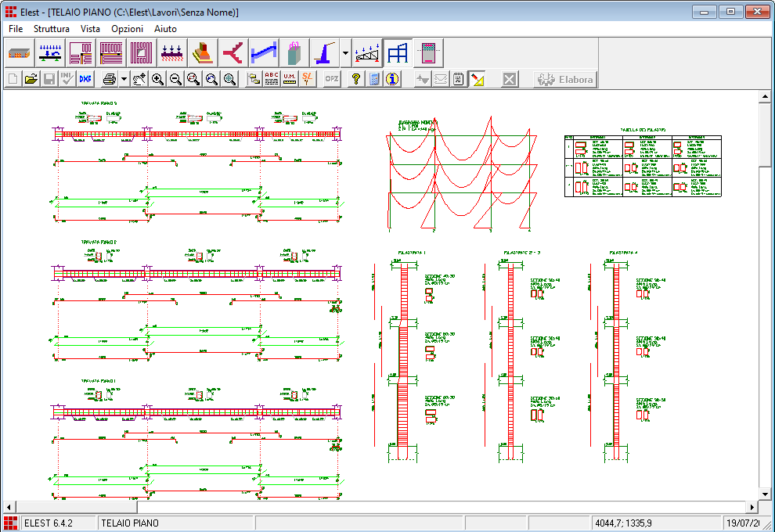Select the plane frame (telaio) module icon
Viewport: 775px width, 532px height.
coord(398,53)
